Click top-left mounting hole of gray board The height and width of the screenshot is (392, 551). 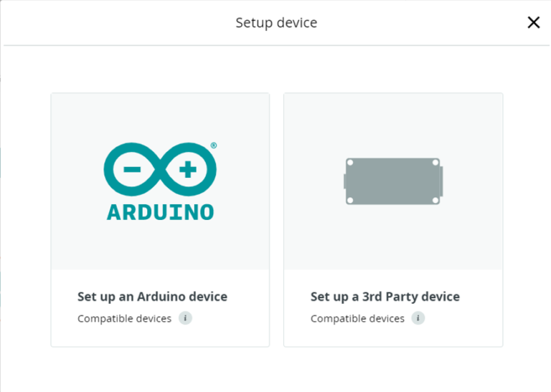click(350, 163)
